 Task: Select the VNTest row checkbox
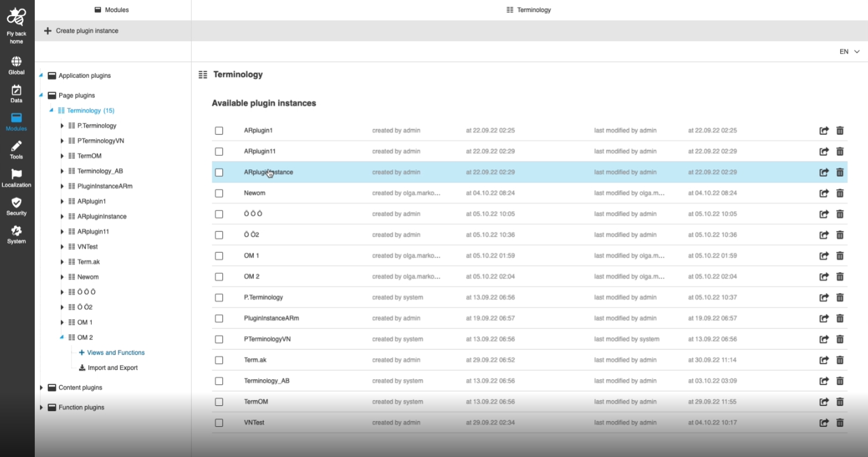[x=219, y=423]
